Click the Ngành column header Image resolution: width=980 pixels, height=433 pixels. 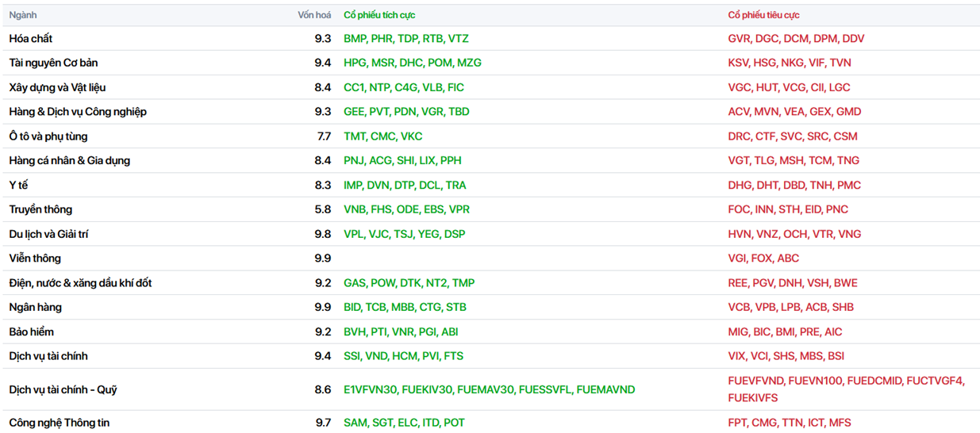coord(23,15)
